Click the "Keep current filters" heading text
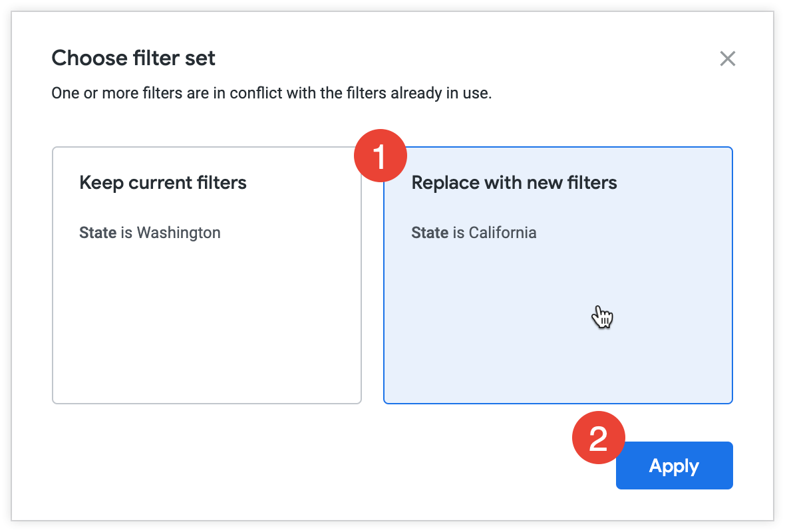 pos(163,182)
